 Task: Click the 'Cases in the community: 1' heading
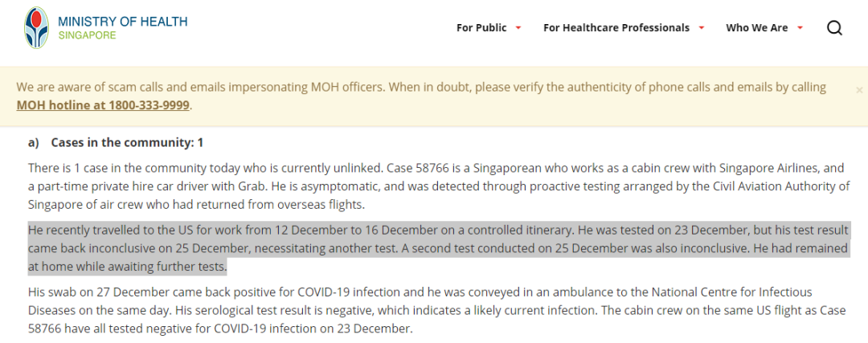click(127, 142)
